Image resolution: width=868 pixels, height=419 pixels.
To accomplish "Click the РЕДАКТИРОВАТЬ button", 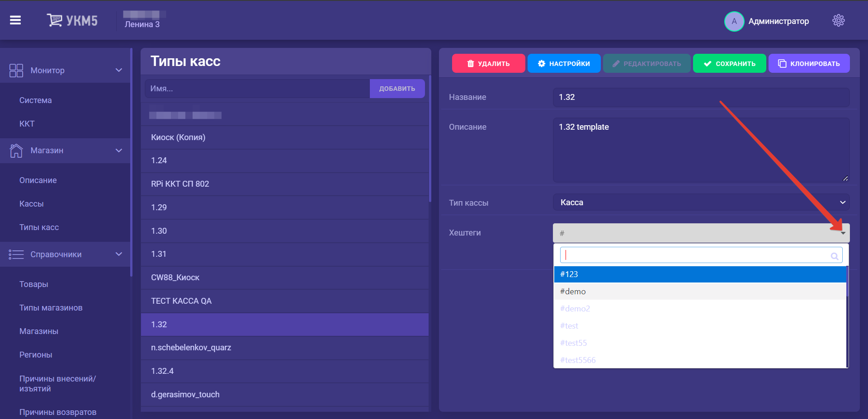I will tap(646, 64).
